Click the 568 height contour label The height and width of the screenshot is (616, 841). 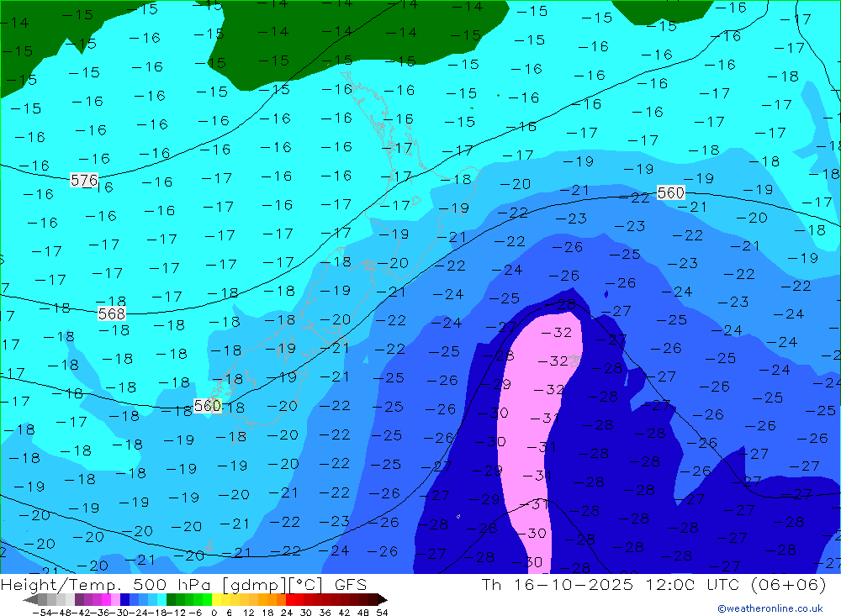112,313
